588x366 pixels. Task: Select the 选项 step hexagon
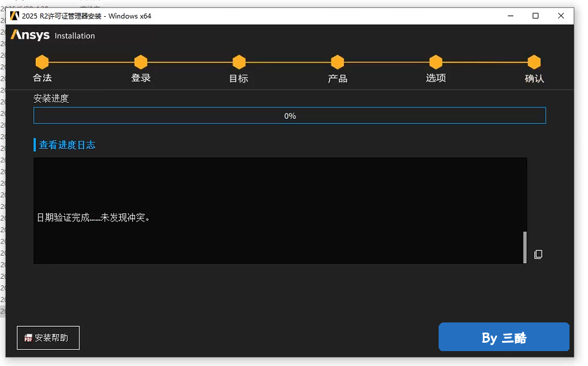pyautogui.click(x=436, y=62)
